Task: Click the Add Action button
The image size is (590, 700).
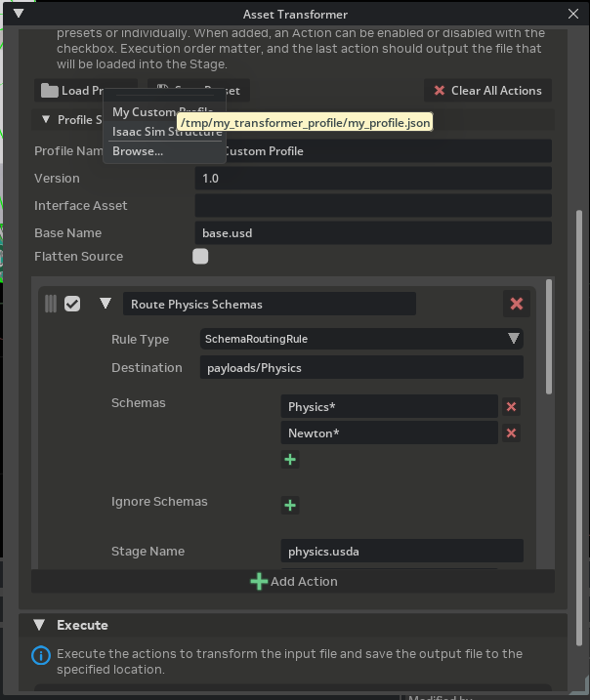Action: tap(293, 581)
